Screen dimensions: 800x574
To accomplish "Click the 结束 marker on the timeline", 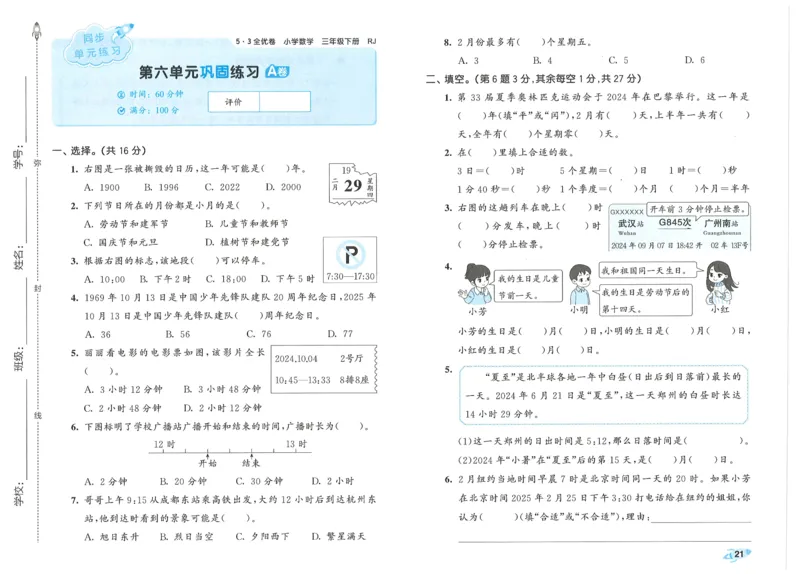I will [251, 463].
